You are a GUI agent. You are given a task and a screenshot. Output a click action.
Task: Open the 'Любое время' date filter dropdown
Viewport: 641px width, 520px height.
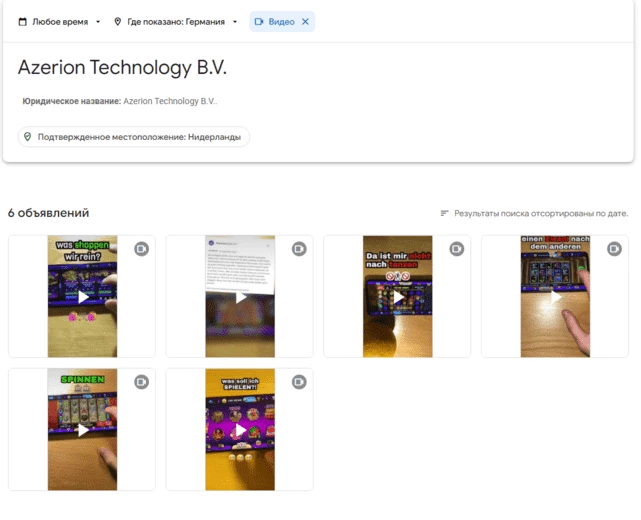[x=59, y=22]
